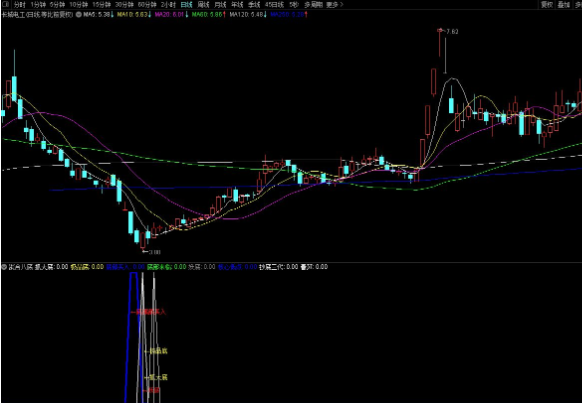Viewport: 582px width, 403px height.
Task: Open the 叠加 overlay dropdown
Action: coord(563,4)
